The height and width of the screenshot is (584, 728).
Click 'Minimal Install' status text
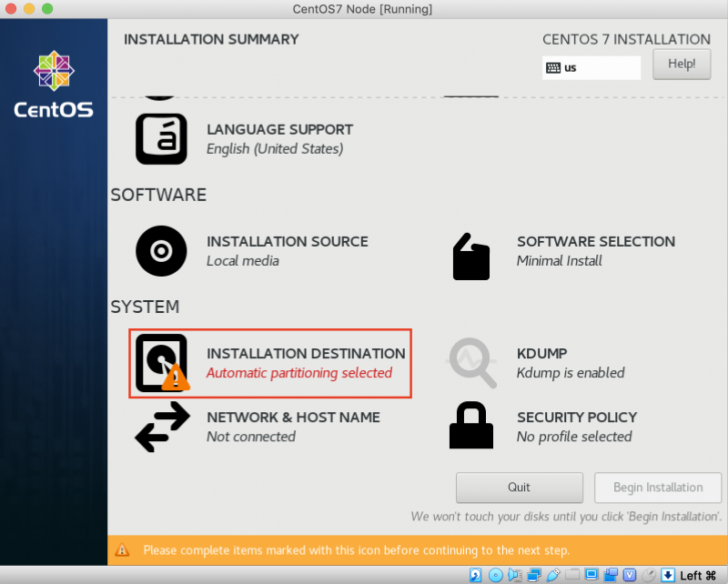pyautogui.click(x=559, y=261)
